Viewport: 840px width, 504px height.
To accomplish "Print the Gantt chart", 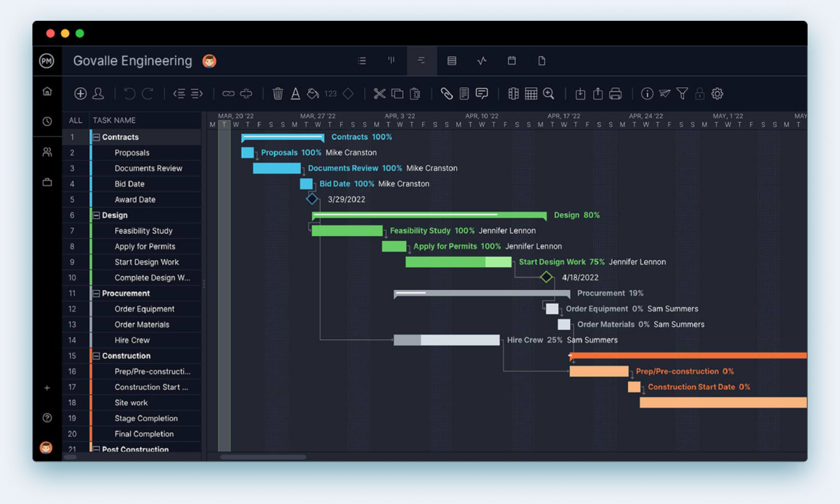I will pyautogui.click(x=615, y=94).
